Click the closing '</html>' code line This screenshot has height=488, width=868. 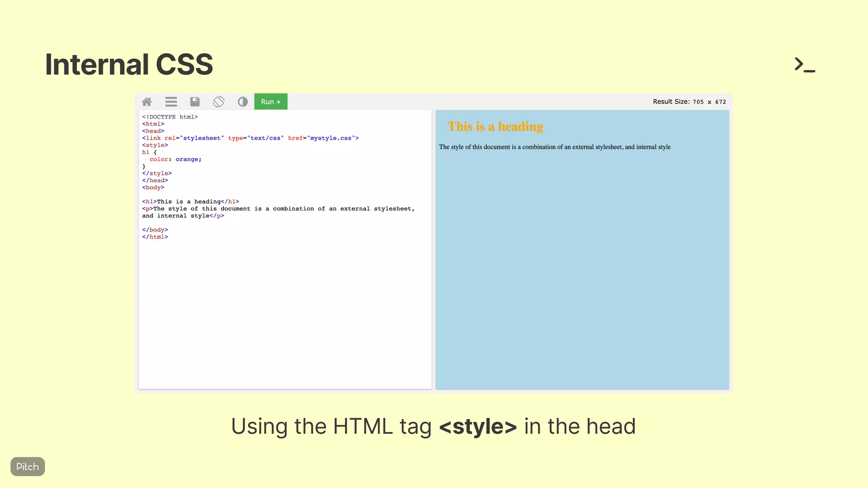pyautogui.click(x=155, y=237)
